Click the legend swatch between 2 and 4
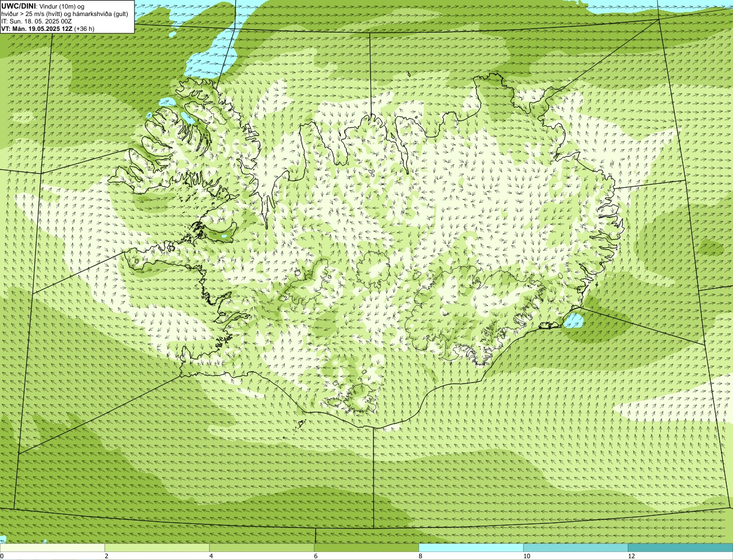Viewport: 733px width, 560px height. pyautogui.click(x=157, y=548)
